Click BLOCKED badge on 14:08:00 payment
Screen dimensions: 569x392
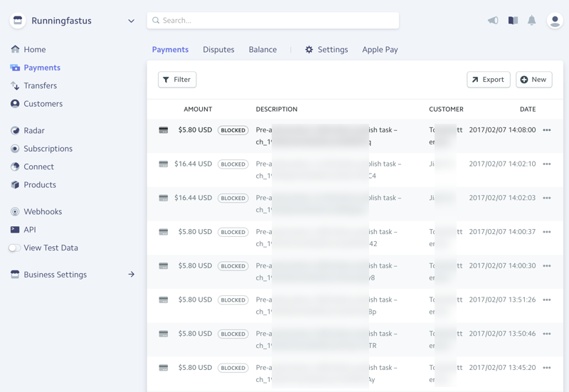point(233,130)
